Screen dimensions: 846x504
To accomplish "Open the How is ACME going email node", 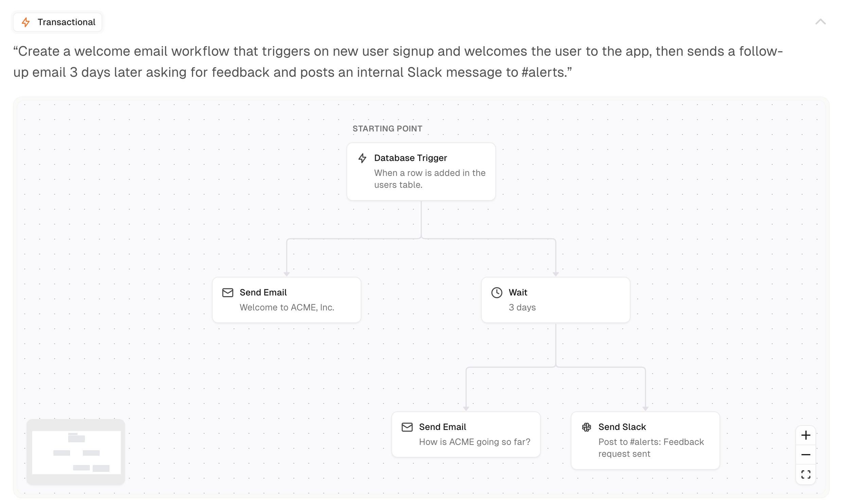I will pos(466,434).
